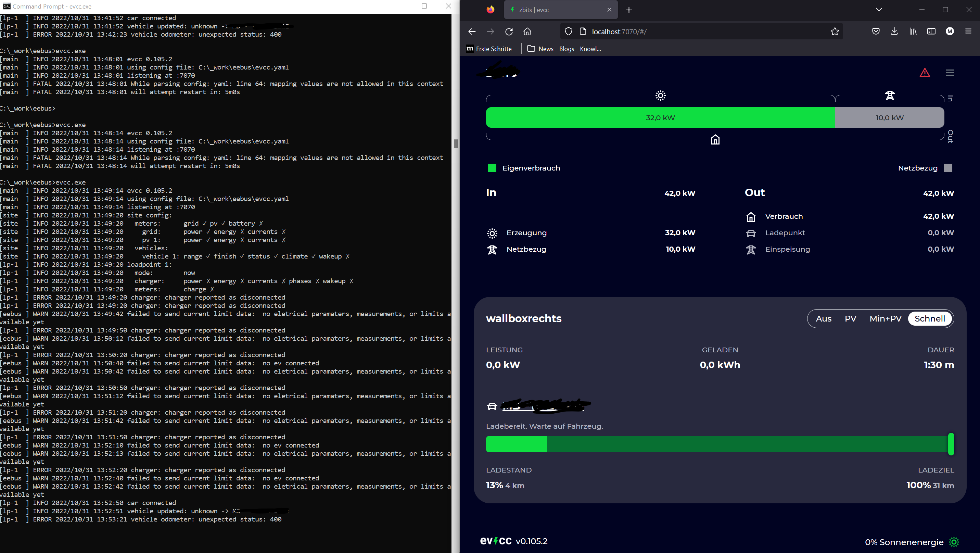This screenshot has width=980, height=553.
Task: Click the Ladepunkt car icon
Action: click(751, 233)
